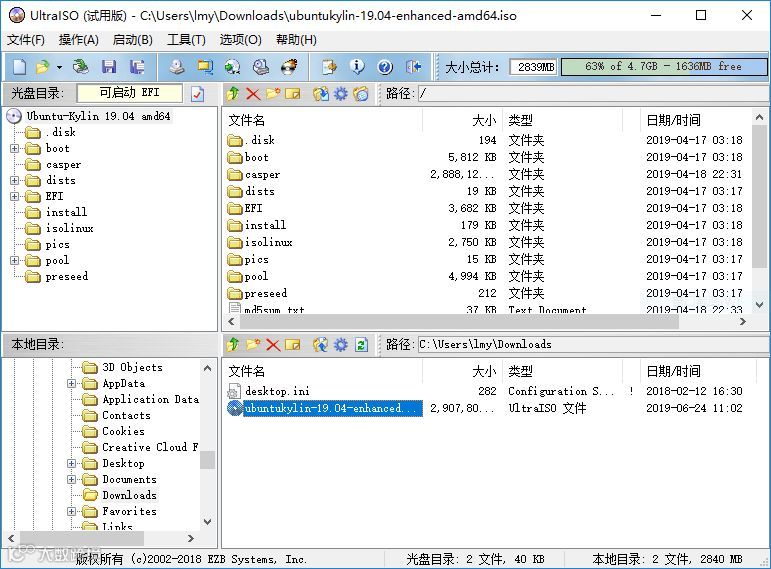Expand the boot folder tree node
The image size is (771, 569).
(15, 148)
